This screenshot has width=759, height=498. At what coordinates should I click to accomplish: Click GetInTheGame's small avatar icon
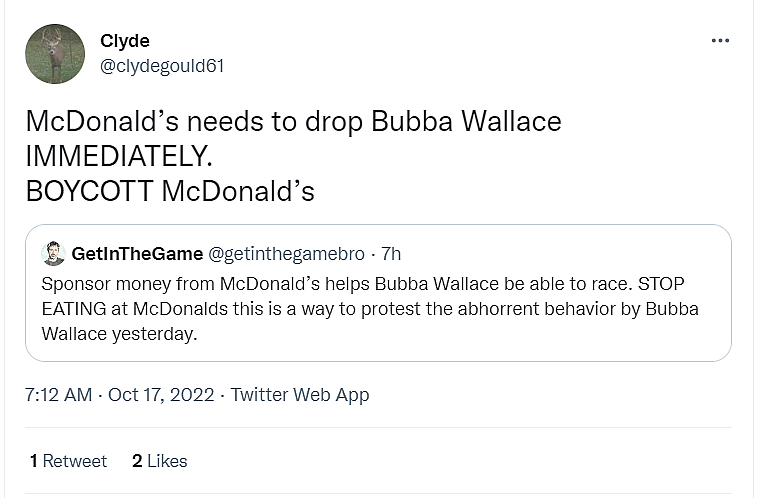click(53, 253)
